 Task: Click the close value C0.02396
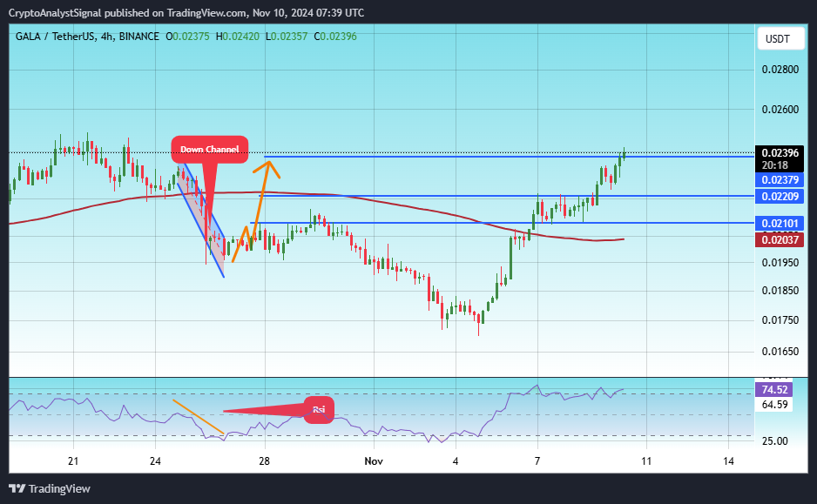[x=335, y=37]
